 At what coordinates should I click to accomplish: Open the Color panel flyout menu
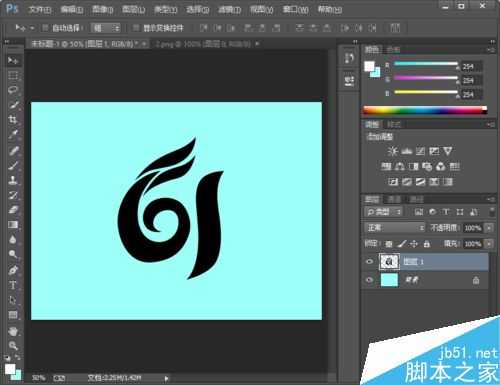tap(491, 50)
